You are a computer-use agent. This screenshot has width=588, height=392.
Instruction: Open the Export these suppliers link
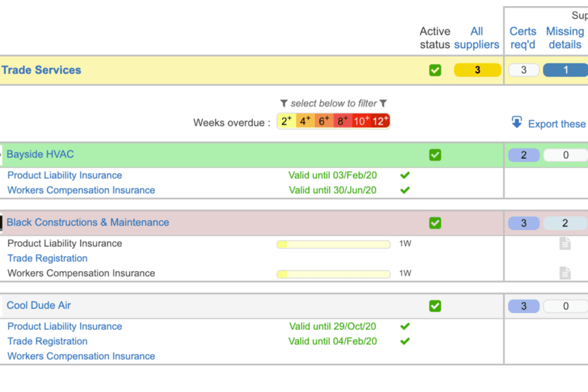[556, 123]
